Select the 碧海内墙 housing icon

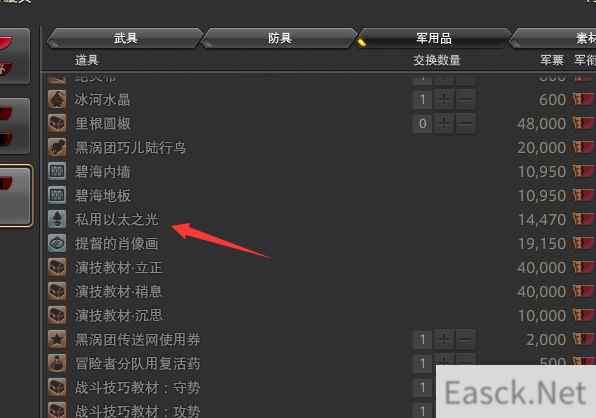coord(57,172)
